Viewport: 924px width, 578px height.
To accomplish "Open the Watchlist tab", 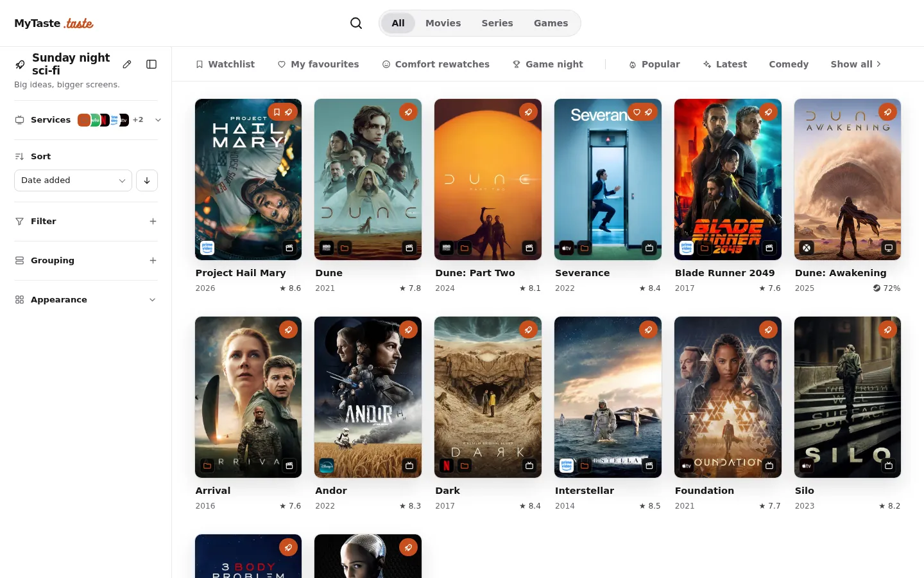I will pos(225,64).
